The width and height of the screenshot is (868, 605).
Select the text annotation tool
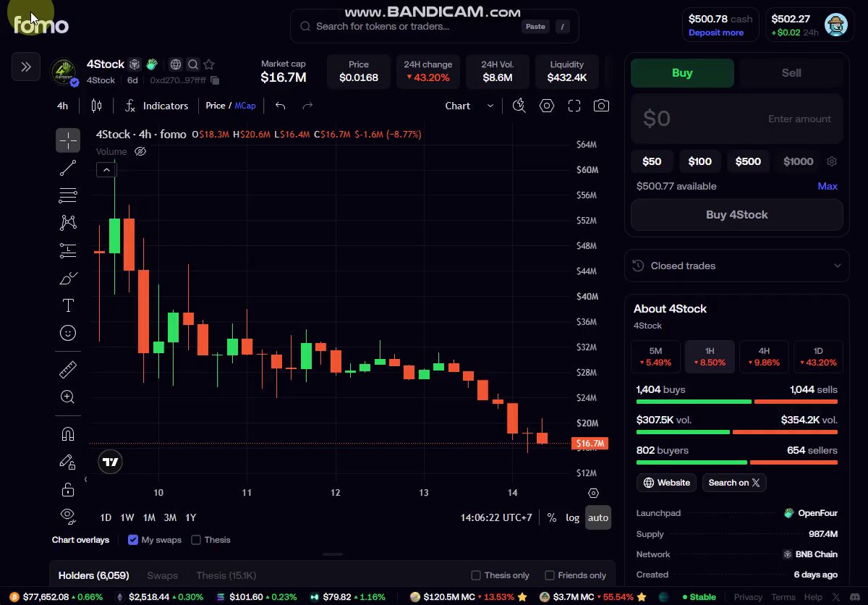(68, 305)
